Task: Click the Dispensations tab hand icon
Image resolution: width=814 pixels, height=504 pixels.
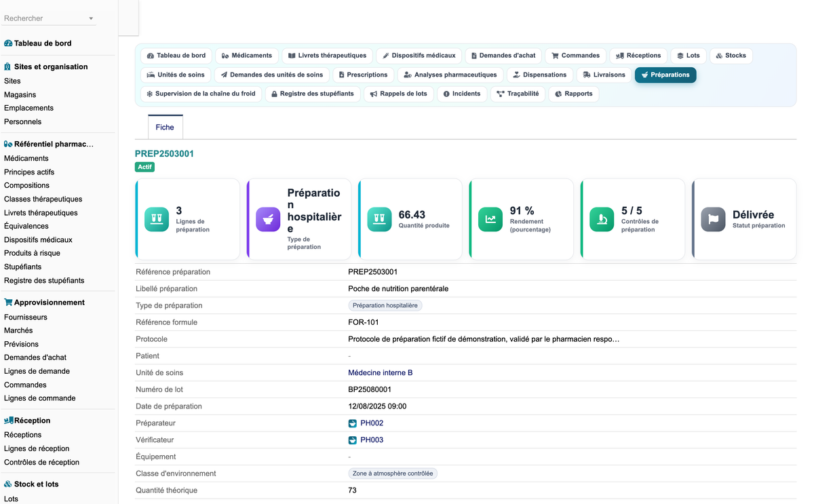Action: tap(517, 75)
